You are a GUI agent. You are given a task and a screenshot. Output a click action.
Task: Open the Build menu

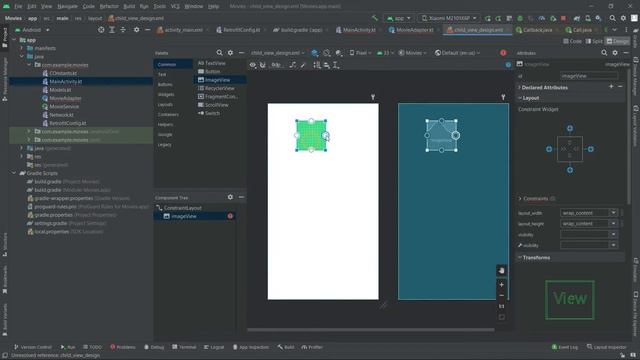(x=129, y=6)
